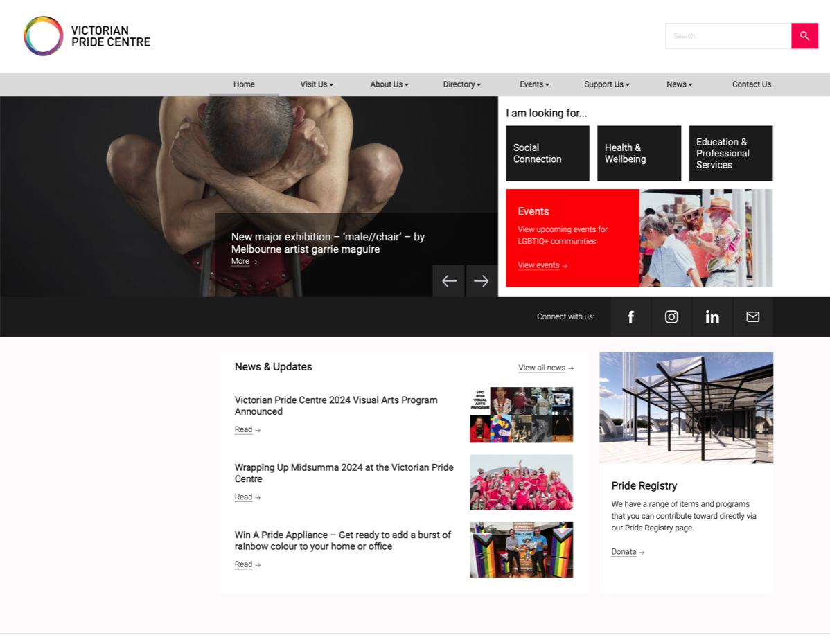Go to previous slide with left arrow
This screenshot has height=644, width=830.
click(x=449, y=281)
